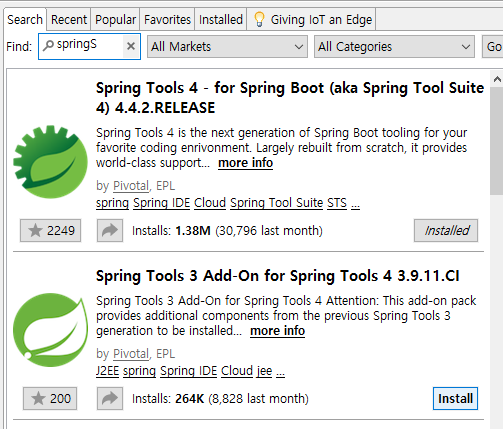Image resolution: width=503 pixels, height=429 pixels.
Task: Switch to the Search tab
Action: [x=25, y=19]
